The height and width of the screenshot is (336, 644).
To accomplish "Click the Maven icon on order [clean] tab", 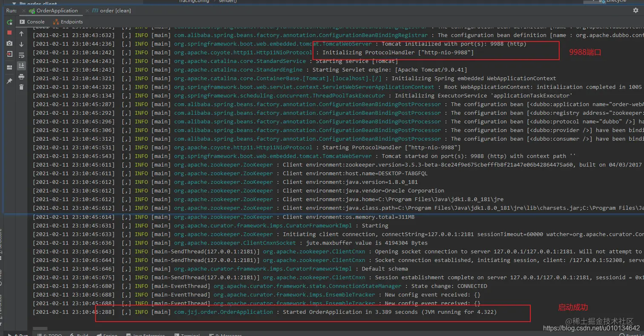I will 95,11.
